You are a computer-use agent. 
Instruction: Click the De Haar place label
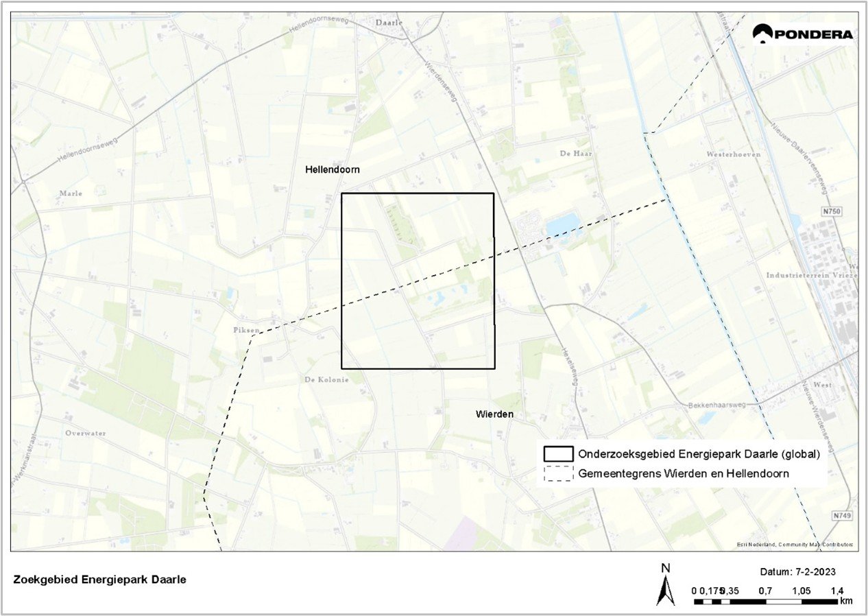[x=575, y=154]
